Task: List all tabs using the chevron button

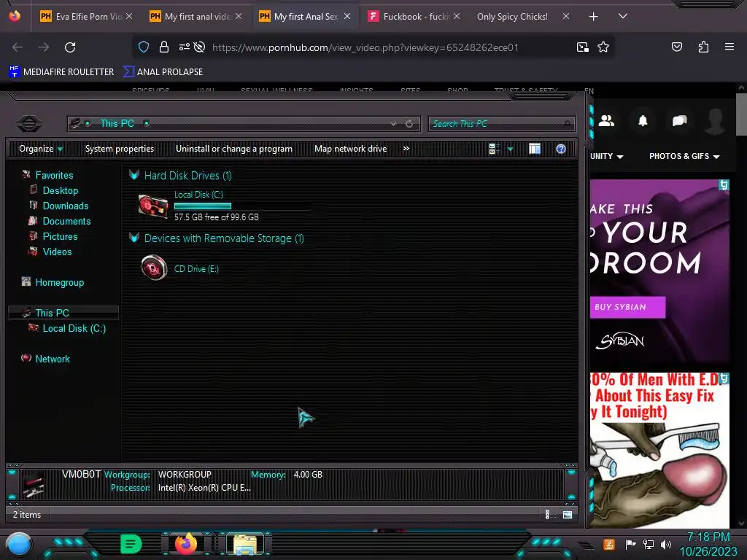Action: tap(623, 16)
